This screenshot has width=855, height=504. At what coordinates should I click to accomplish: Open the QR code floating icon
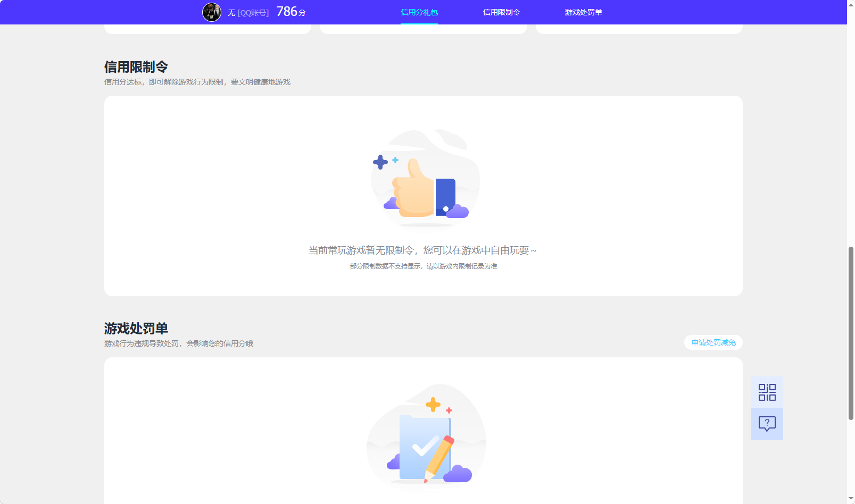(x=767, y=392)
